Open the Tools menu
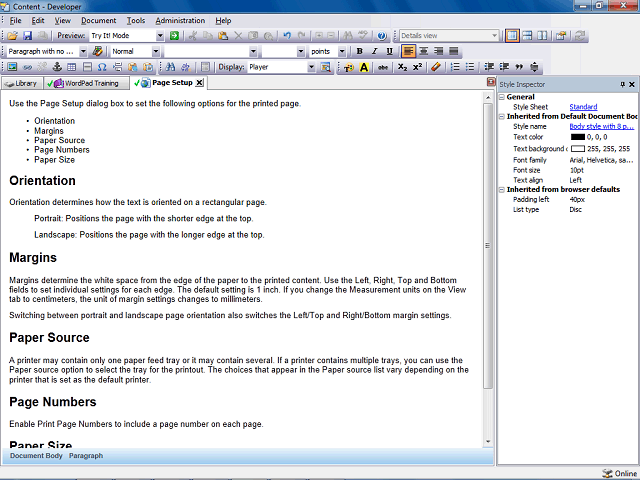Image resolution: width=640 pixels, height=480 pixels. tap(136, 21)
